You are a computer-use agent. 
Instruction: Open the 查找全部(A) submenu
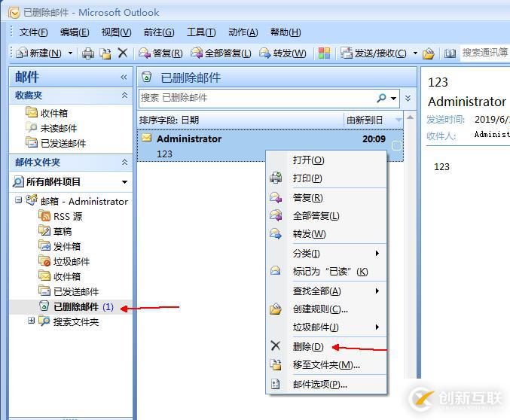326,291
